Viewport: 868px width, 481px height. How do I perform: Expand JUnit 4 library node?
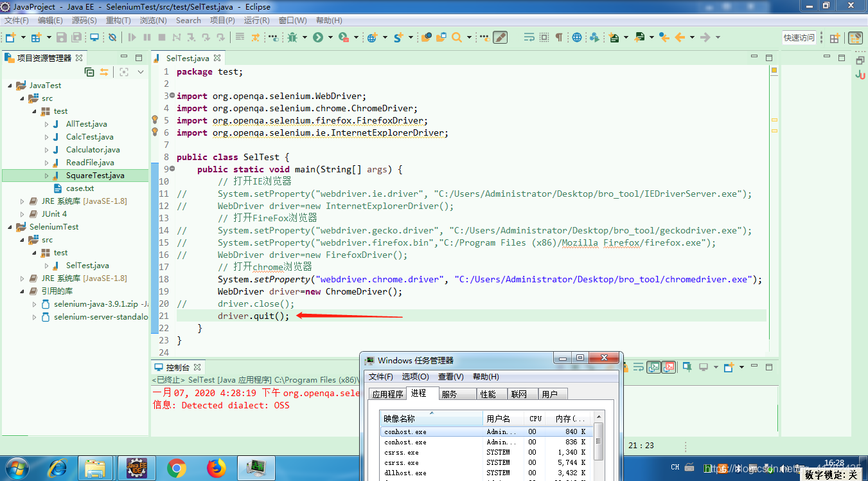tap(22, 214)
